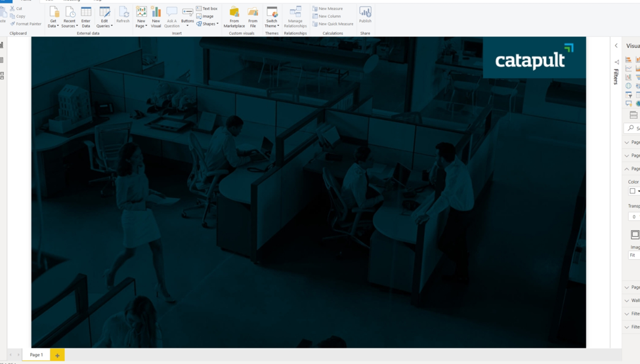Collapse the Visualizations pane with chevron

click(616, 46)
